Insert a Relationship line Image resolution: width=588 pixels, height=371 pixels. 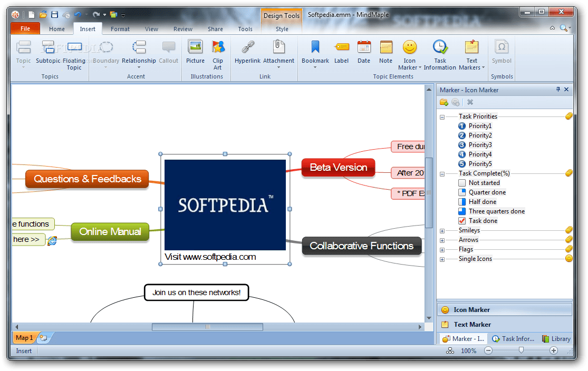click(139, 54)
